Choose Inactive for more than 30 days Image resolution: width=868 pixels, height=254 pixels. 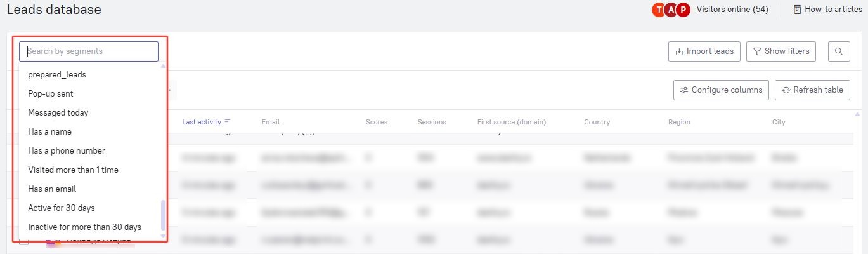[x=85, y=227]
